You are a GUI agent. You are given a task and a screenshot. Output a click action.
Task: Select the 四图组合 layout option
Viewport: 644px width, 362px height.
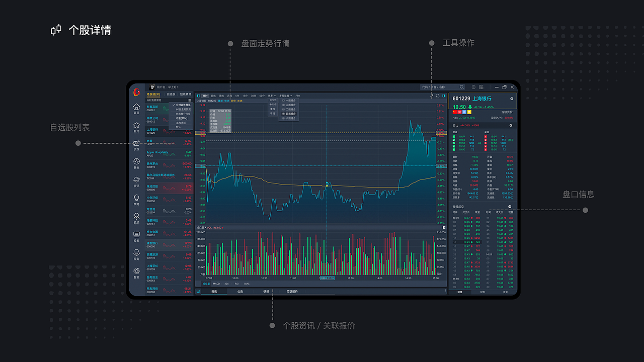click(290, 114)
